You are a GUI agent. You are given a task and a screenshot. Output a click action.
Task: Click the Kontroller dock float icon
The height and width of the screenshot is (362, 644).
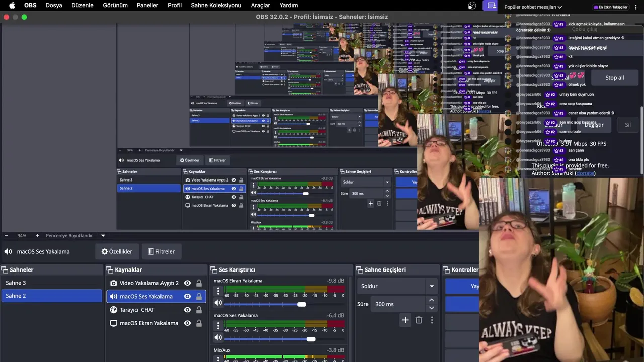click(447, 270)
